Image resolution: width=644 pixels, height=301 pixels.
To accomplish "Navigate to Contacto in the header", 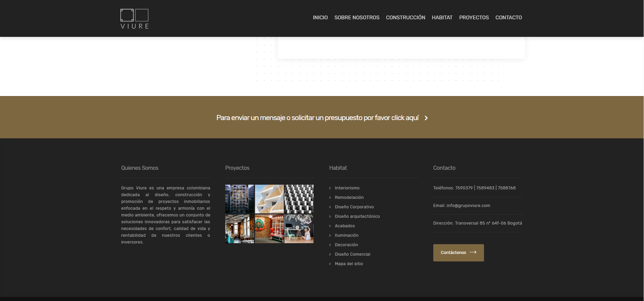I will 509,18.
